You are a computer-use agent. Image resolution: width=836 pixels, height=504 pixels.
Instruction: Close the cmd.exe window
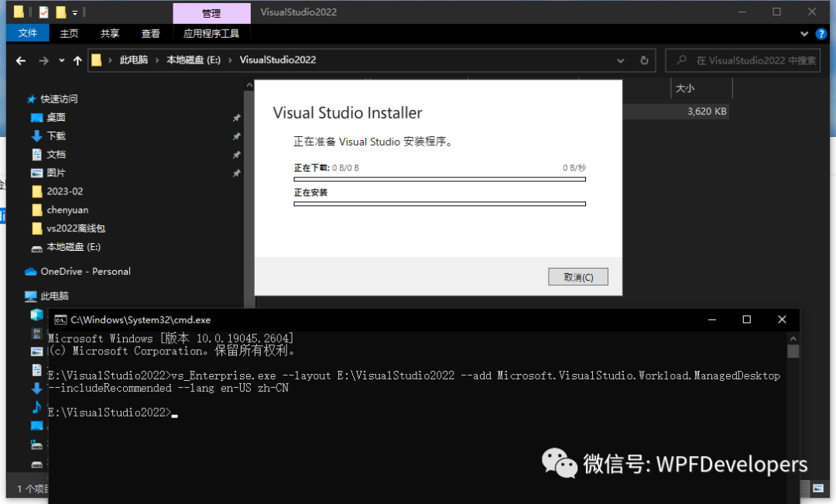click(x=782, y=320)
